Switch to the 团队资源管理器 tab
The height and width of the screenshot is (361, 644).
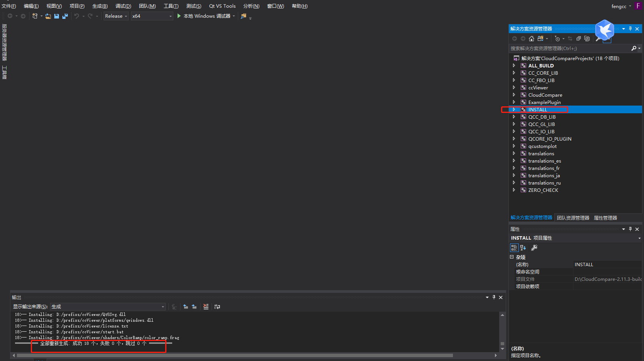click(x=573, y=217)
